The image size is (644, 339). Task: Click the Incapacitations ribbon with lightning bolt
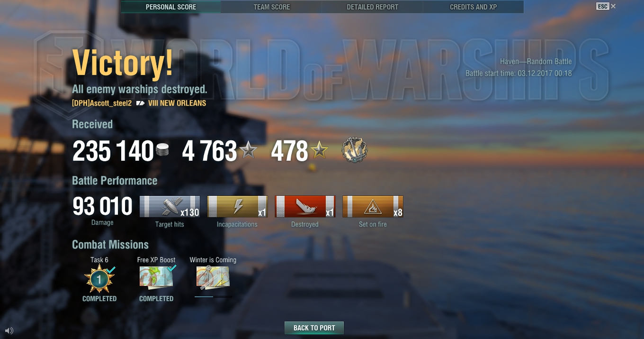(x=237, y=207)
